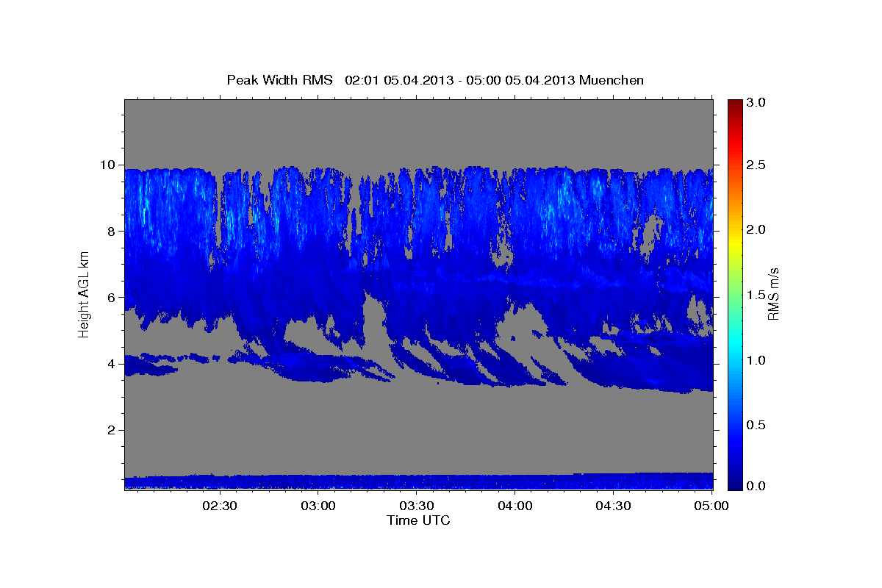Click the yellow section of the colorbar
Viewport: 882px width, 588px height.
[x=734, y=243]
